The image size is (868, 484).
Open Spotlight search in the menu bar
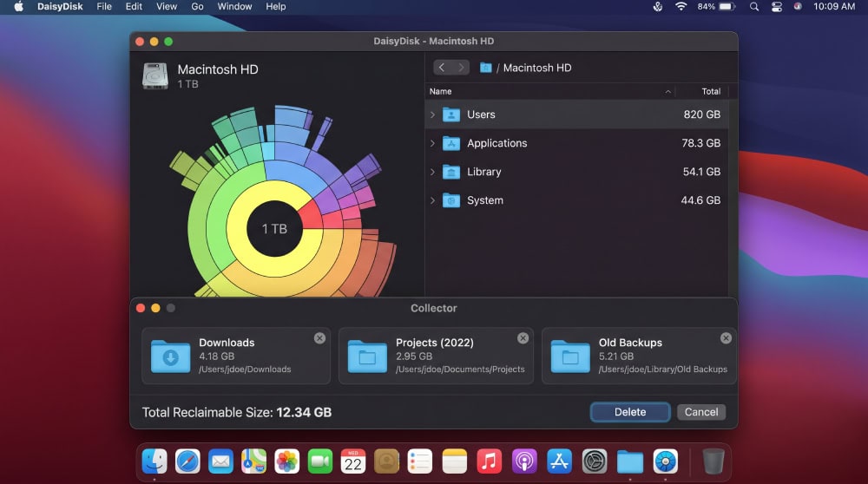(x=754, y=7)
